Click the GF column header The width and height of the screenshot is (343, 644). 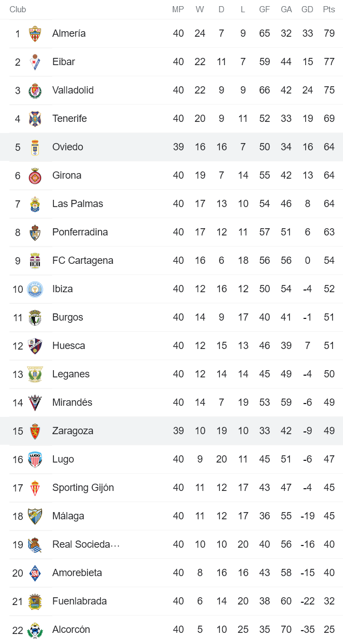264,9
